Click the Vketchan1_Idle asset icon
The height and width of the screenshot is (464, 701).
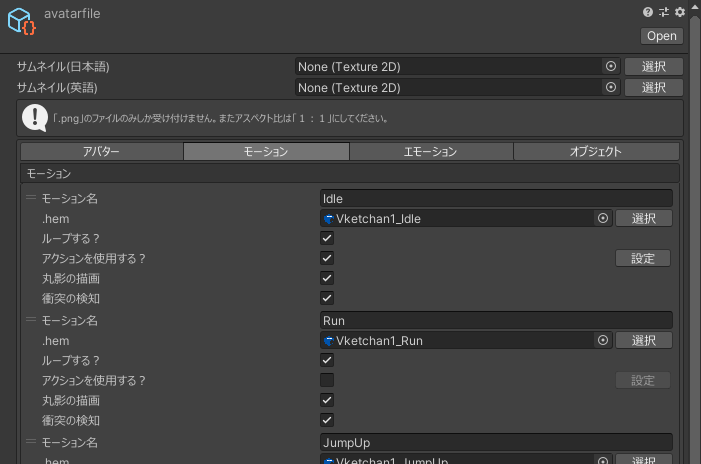[329, 219]
